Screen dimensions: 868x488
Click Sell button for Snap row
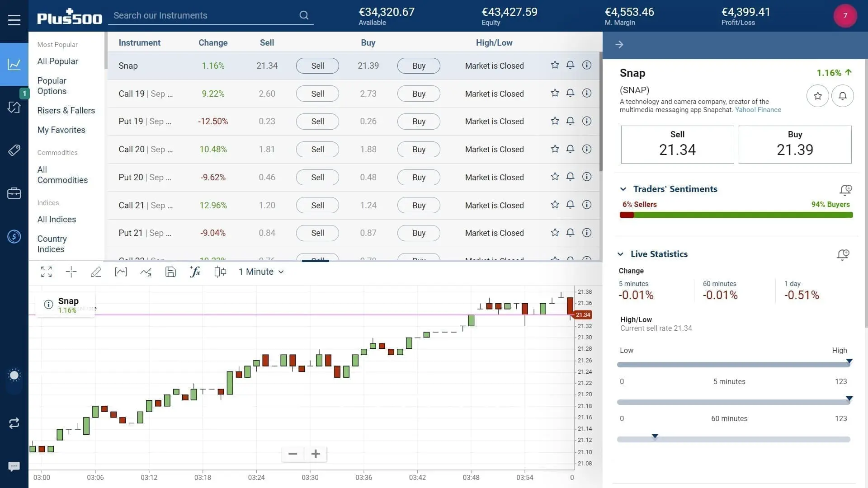point(317,66)
